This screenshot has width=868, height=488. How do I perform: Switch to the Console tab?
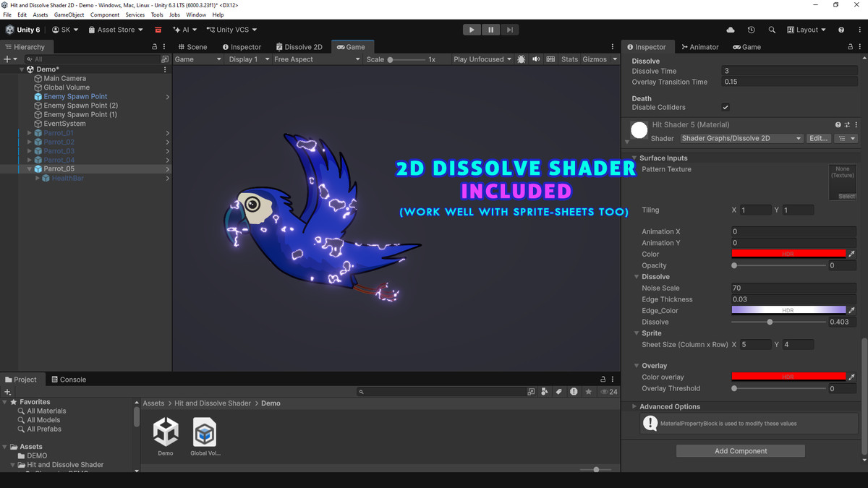pos(69,380)
